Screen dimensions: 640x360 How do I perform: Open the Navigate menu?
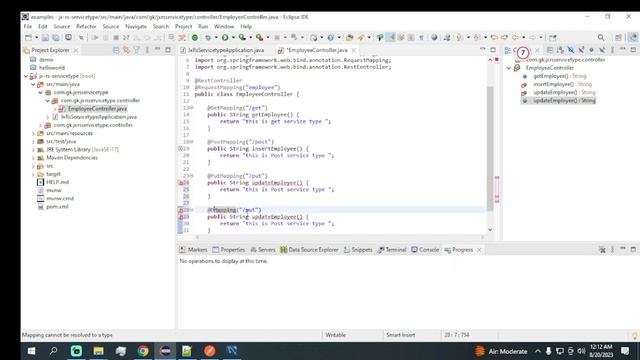pyautogui.click(x=136, y=26)
